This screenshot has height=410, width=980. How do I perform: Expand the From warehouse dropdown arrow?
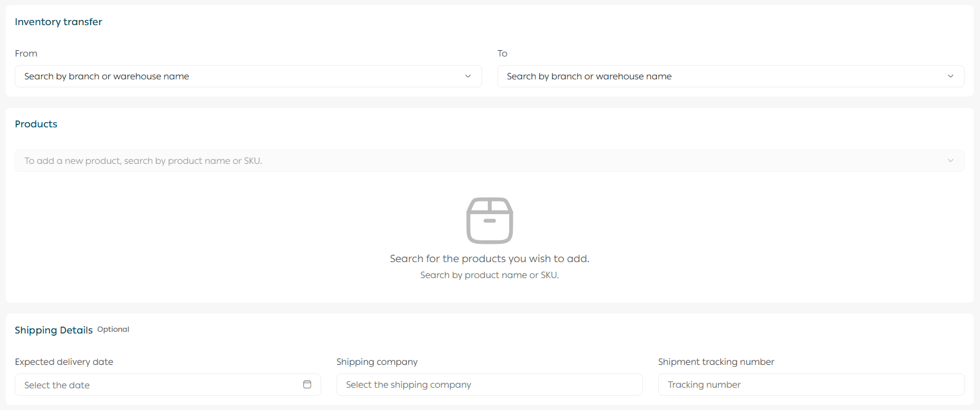(468, 76)
